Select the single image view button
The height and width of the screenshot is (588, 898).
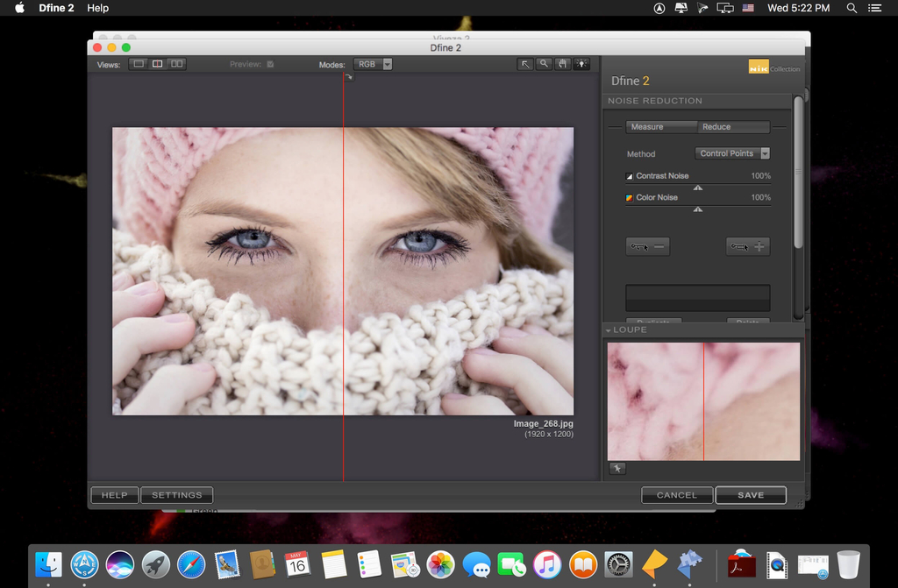(139, 64)
